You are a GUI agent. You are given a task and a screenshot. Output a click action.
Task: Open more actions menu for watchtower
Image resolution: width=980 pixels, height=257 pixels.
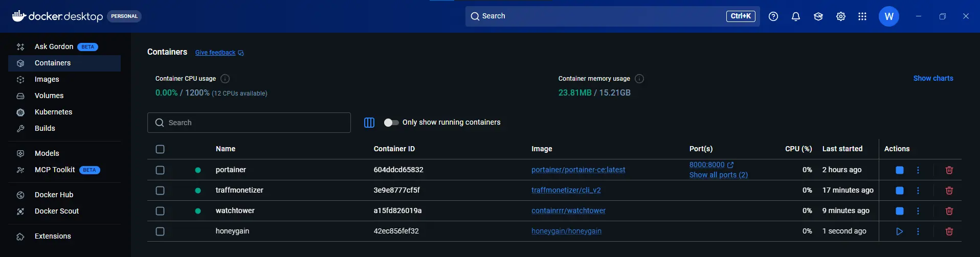[918, 211]
